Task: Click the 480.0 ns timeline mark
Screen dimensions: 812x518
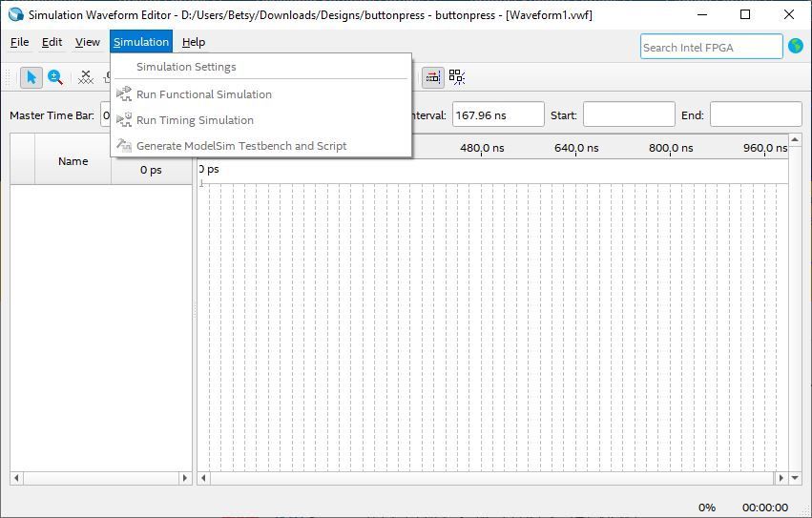Action: 482,148
